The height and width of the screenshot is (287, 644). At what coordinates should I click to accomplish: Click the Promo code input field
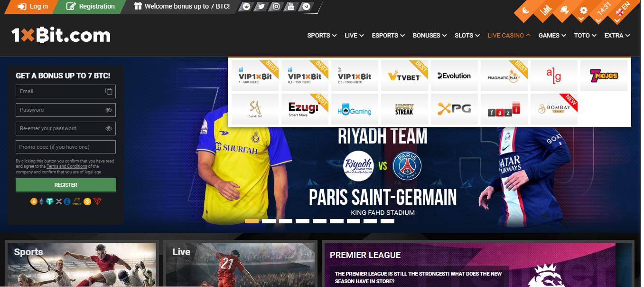click(x=65, y=147)
